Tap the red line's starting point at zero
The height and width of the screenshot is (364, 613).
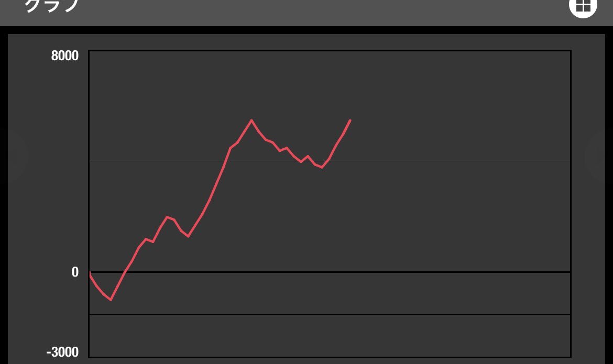(x=90, y=272)
